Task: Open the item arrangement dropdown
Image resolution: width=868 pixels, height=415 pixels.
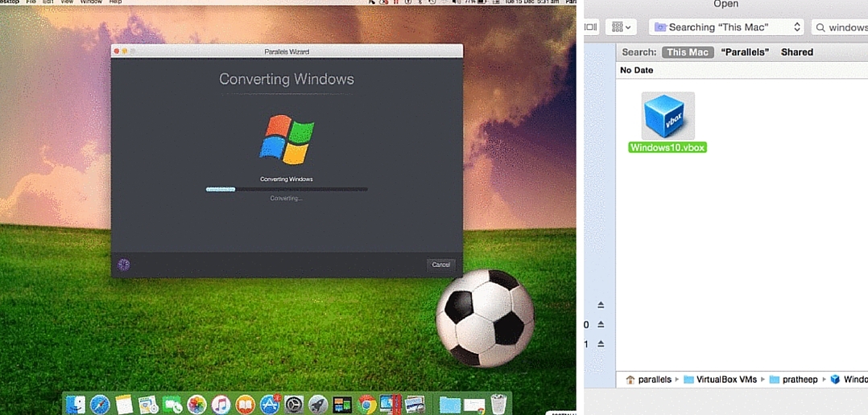Action: point(621,27)
